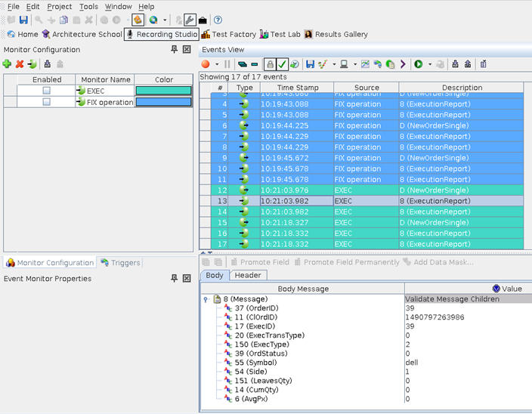This screenshot has height=414, width=532.
Task: Open dropdown arrow next to play button
Action: point(428,64)
